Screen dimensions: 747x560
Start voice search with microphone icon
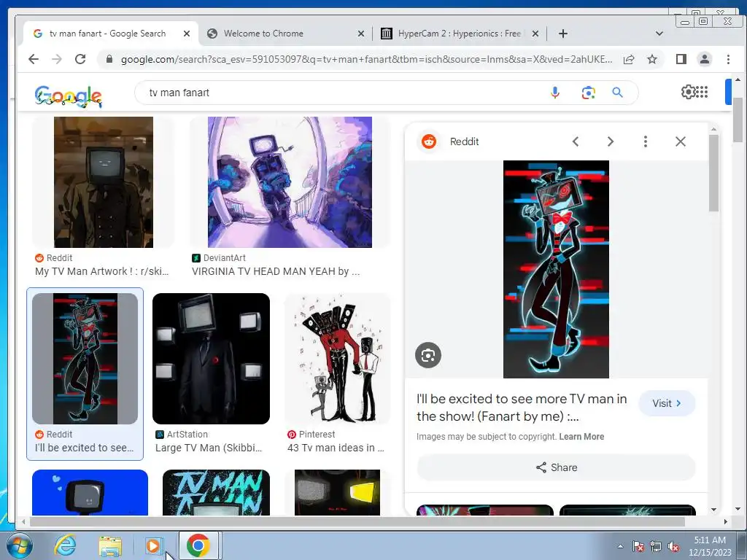(554, 93)
